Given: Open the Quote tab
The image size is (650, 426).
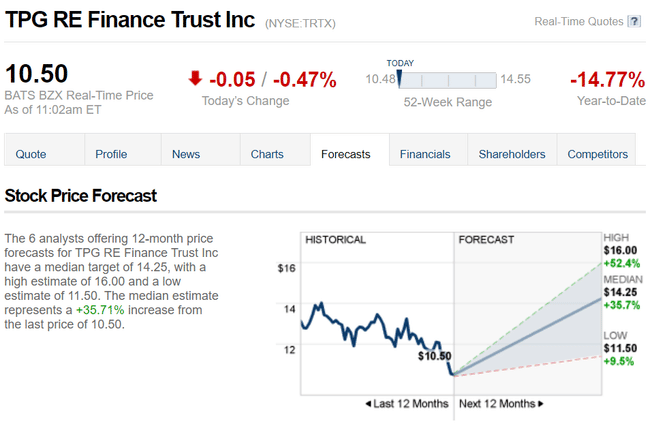Looking at the screenshot, I should click(31, 154).
